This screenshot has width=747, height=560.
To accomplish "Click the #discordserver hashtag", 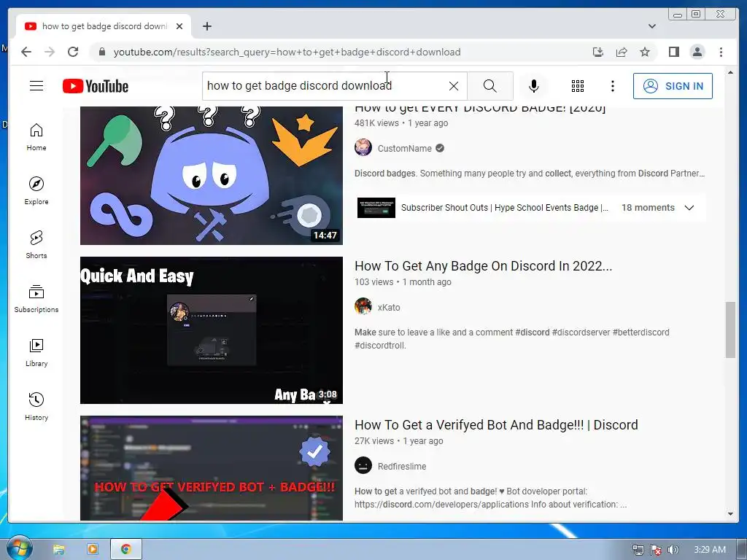I will pos(581,332).
